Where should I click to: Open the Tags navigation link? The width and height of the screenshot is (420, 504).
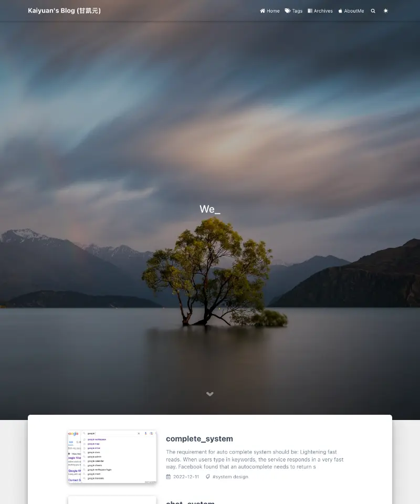tap(293, 11)
